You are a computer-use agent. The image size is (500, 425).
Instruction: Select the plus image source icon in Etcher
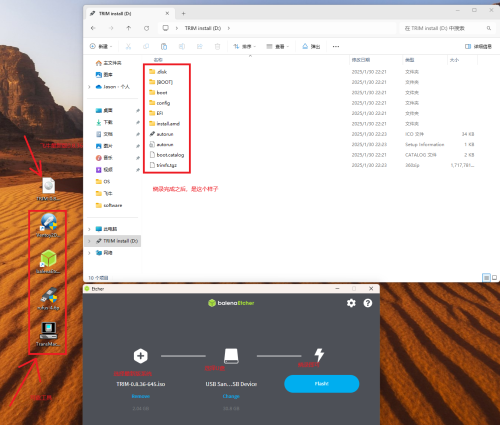coord(141,356)
